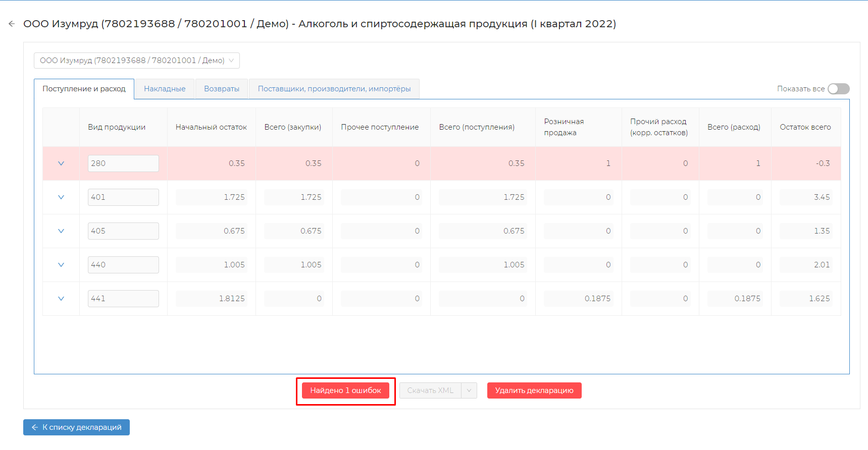Switch to the Возвраты tab

click(222, 89)
